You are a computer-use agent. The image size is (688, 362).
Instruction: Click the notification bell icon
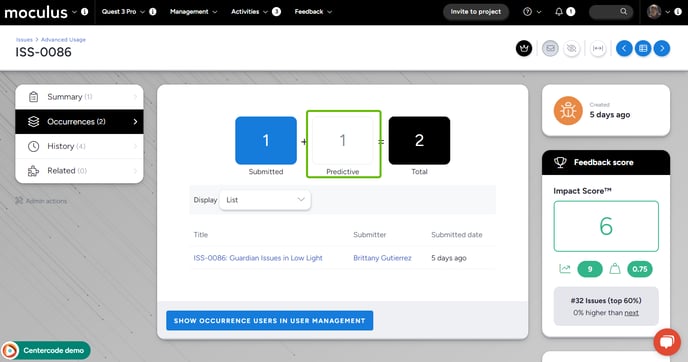click(559, 12)
